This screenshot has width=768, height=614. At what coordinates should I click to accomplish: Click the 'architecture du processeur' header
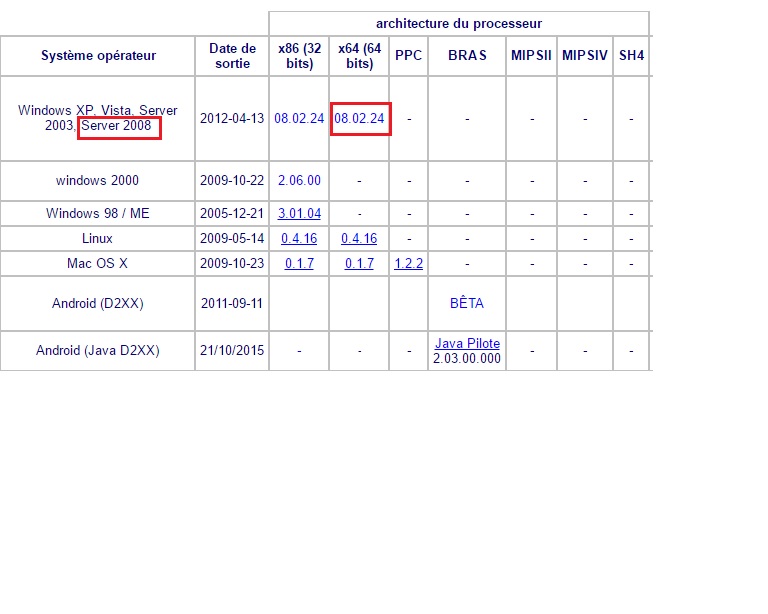(x=459, y=24)
